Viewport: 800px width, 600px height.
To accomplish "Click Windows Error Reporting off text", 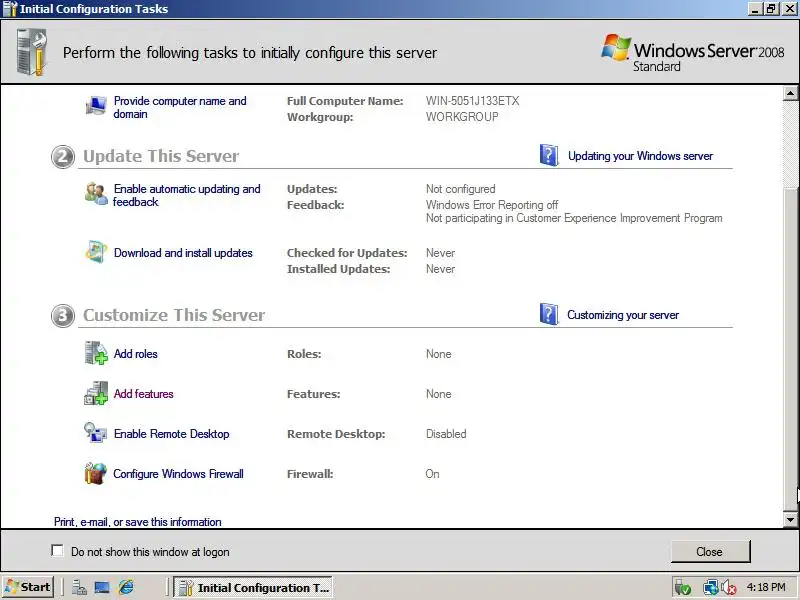I will (x=492, y=205).
